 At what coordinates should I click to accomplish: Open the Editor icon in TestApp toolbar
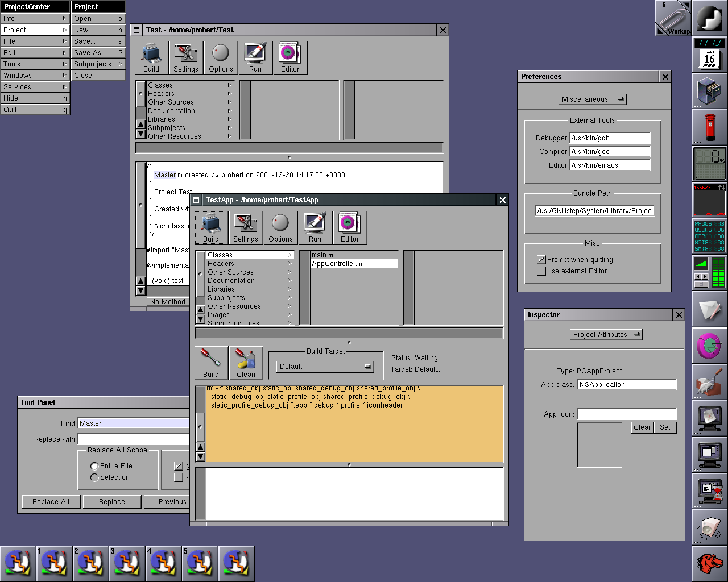pos(349,227)
